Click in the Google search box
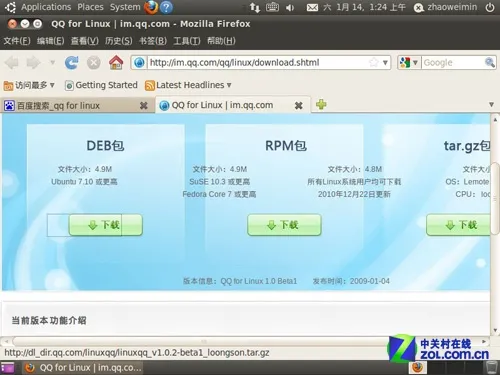The width and height of the screenshot is (500, 375). (453, 62)
